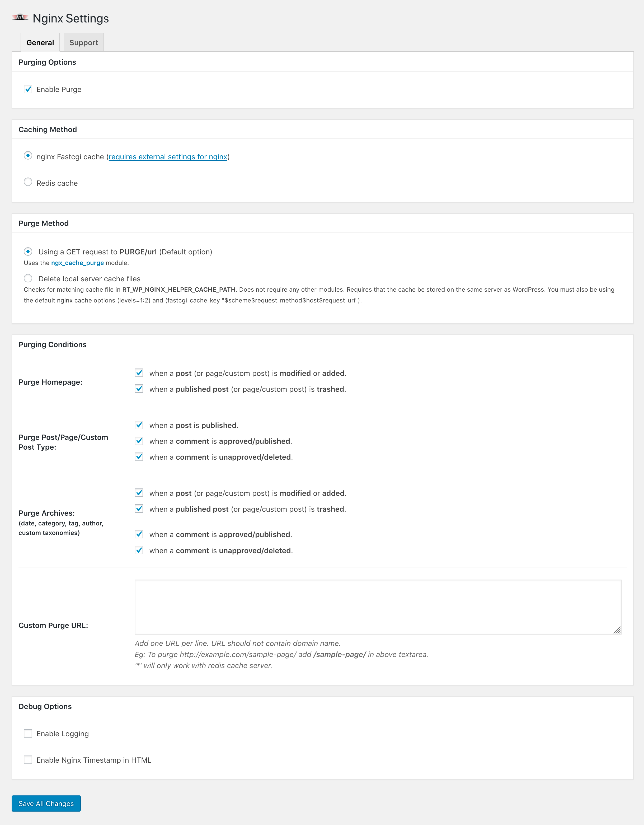
Task: Click the Nginx logo icon beside title
Action: [20, 17]
